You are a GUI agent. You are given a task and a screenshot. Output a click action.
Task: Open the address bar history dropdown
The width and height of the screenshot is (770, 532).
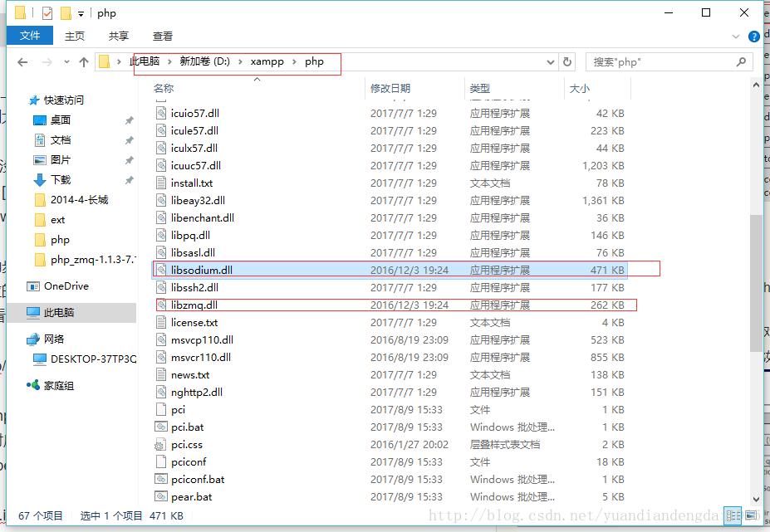click(x=550, y=61)
